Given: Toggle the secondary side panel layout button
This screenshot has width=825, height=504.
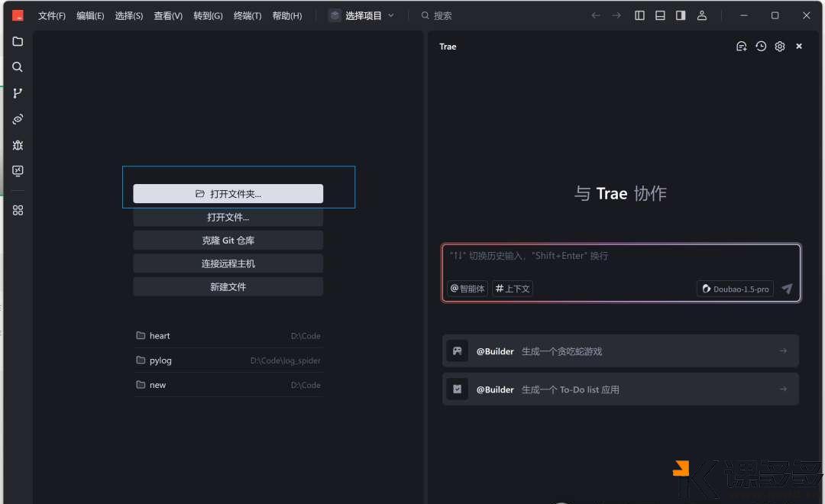Looking at the screenshot, I should (x=681, y=15).
